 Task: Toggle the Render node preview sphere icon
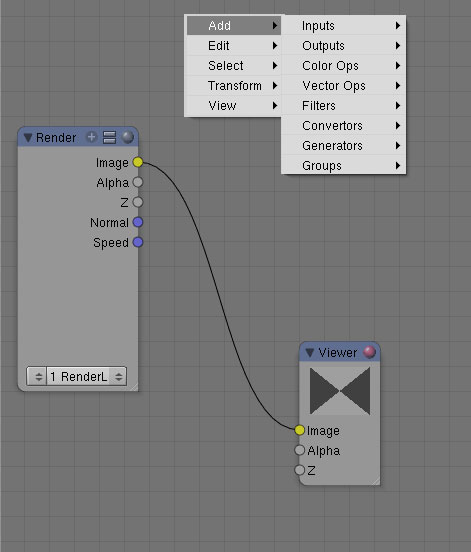point(128,137)
